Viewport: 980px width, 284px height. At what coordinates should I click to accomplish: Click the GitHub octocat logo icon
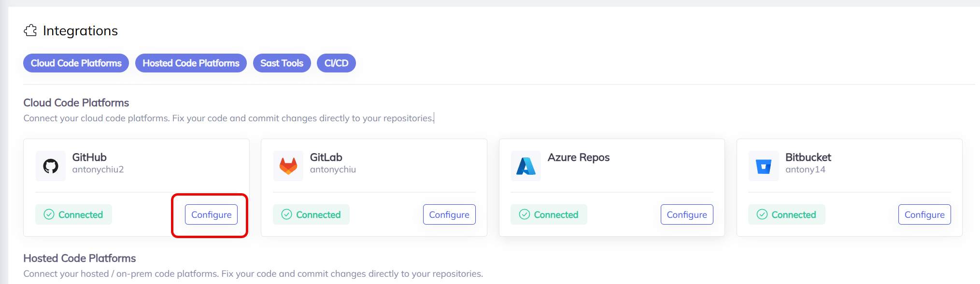[x=51, y=166]
